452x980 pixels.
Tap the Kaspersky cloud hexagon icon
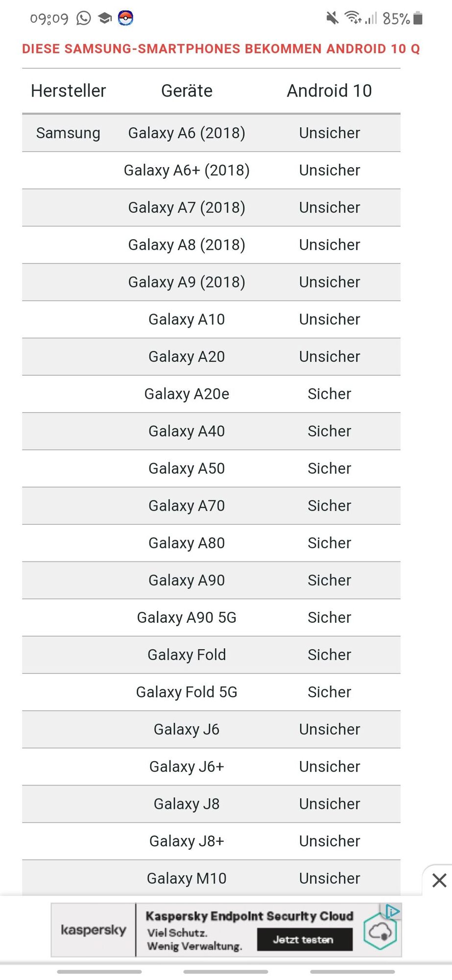point(380,931)
